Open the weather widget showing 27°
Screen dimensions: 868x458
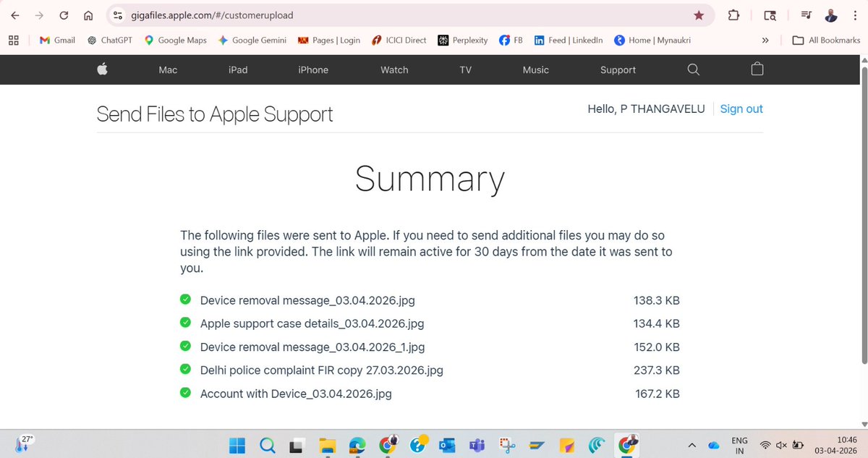pyautogui.click(x=23, y=443)
